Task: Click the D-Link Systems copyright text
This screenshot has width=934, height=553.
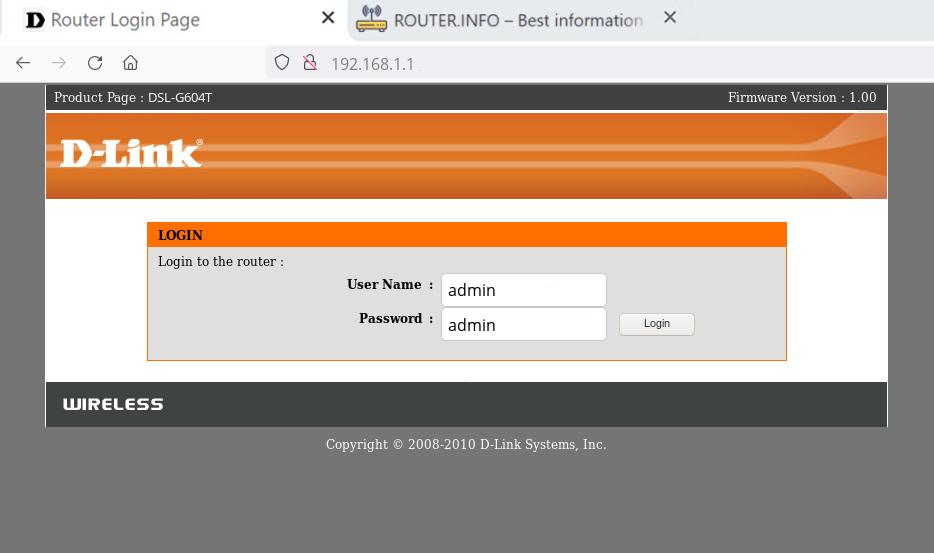Action: click(466, 445)
